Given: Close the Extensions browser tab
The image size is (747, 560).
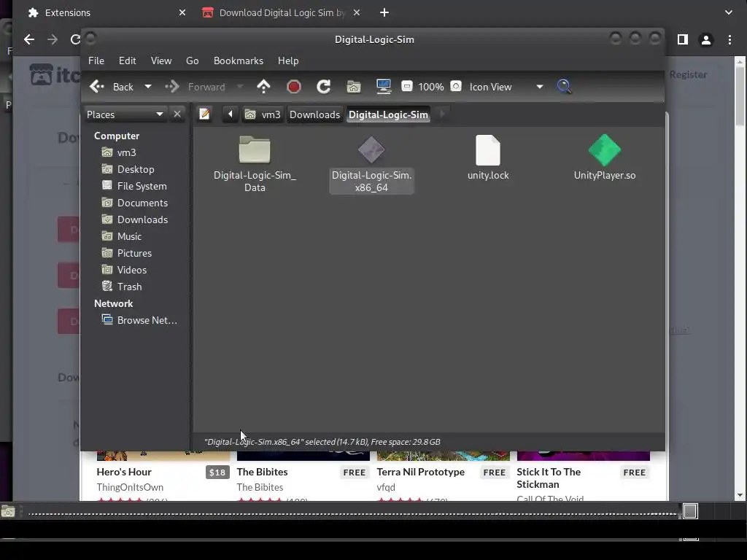Looking at the screenshot, I should click(182, 13).
